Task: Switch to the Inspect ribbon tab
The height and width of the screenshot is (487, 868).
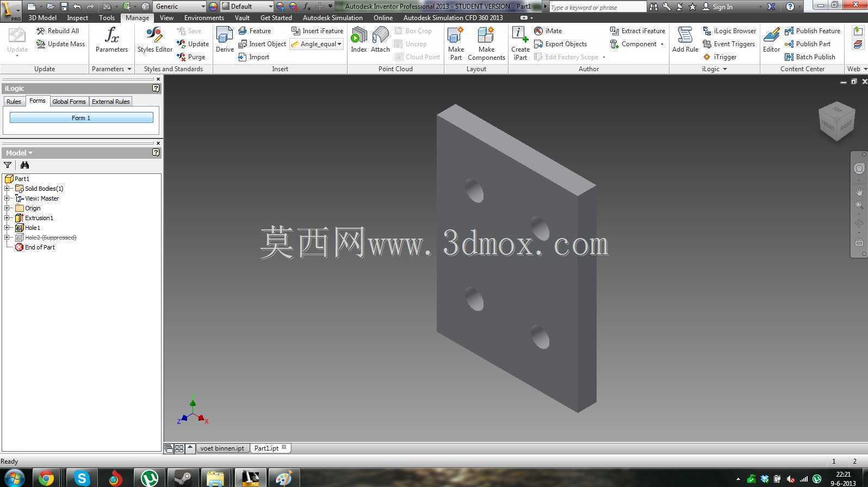Action: click(x=77, y=18)
